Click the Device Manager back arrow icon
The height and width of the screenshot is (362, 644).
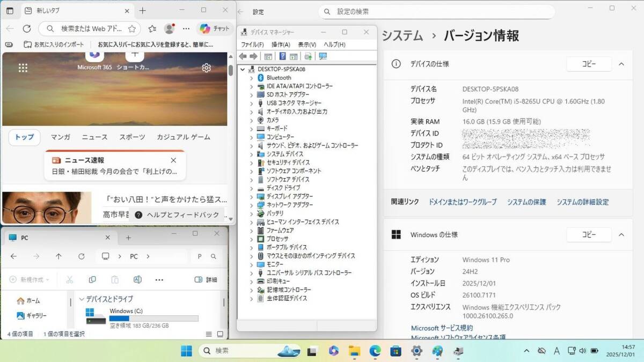pos(243,56)
